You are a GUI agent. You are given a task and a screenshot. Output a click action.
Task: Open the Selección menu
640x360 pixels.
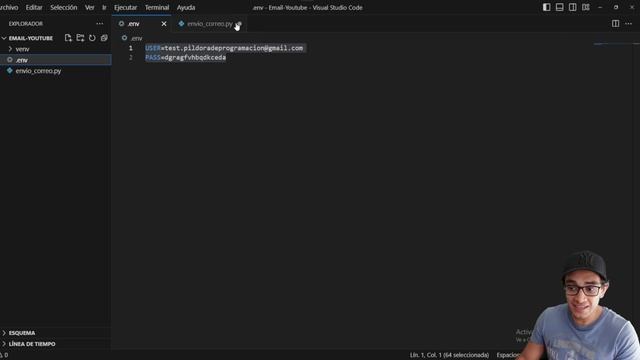click(64, 7)
